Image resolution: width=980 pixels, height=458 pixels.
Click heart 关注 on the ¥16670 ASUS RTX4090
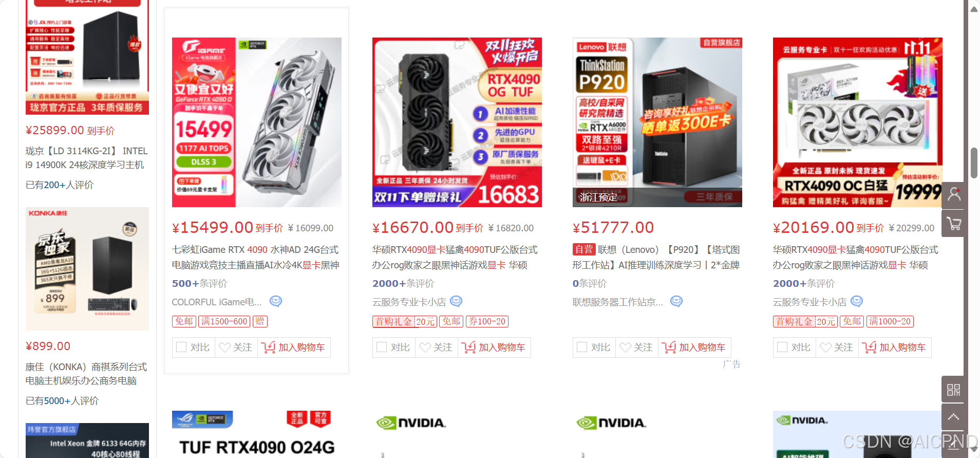point(436,347)
